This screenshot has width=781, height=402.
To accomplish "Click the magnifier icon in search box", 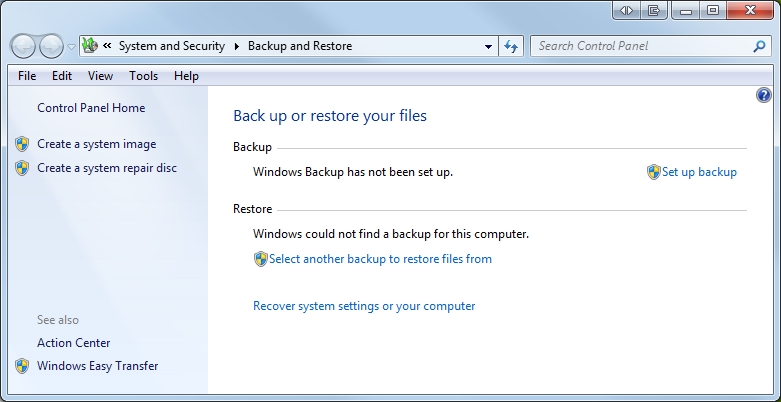I will coord(759,46).
